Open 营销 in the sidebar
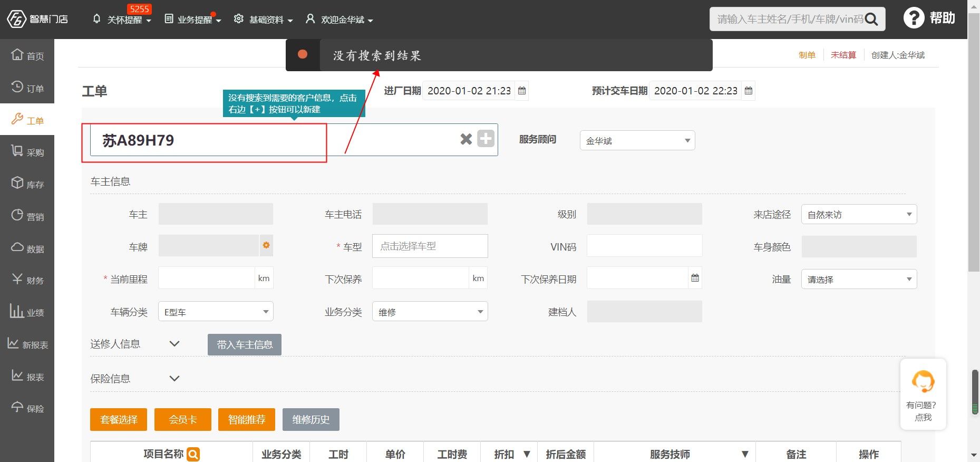This screenshot has height=462, width=980. pos(27,216)
